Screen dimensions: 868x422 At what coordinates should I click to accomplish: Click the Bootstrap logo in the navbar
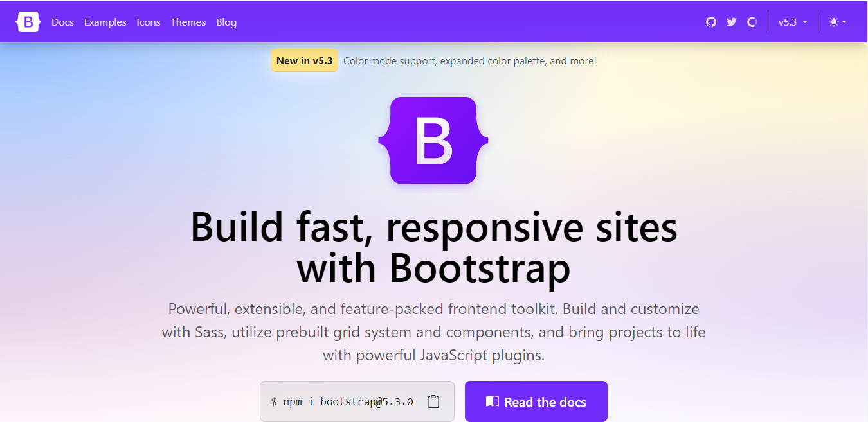(28, 22)
